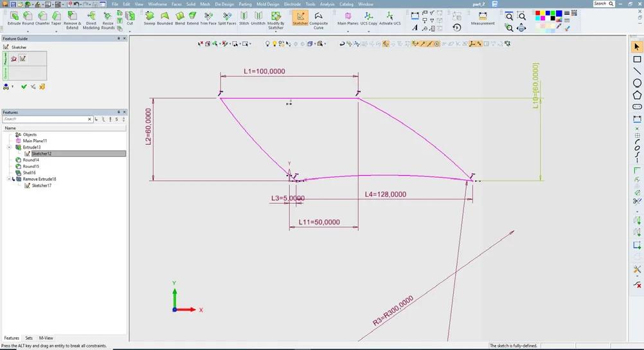Open preview glasses dropdown in Feature Guide

12,87
